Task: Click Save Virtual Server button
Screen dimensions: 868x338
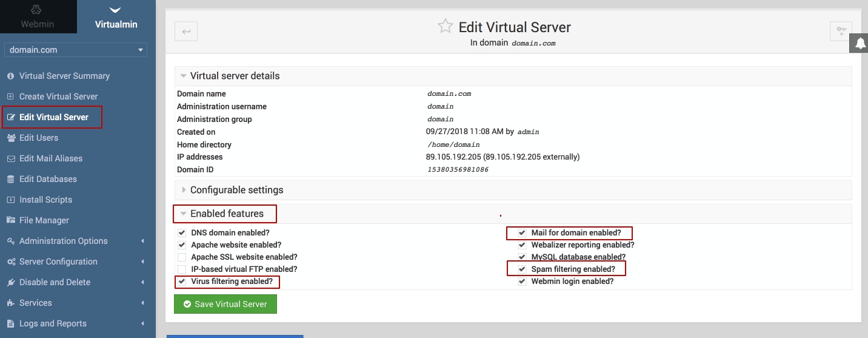Action: point(225,304)
